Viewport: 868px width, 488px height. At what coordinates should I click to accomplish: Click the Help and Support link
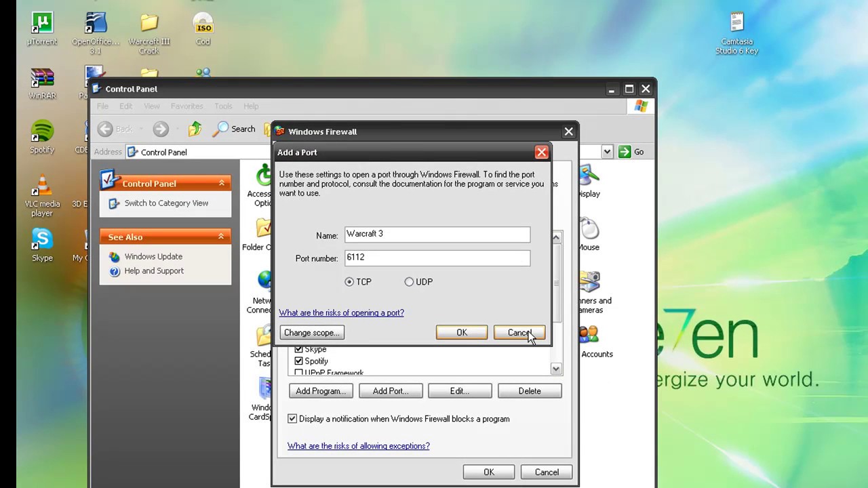[154, 271]
